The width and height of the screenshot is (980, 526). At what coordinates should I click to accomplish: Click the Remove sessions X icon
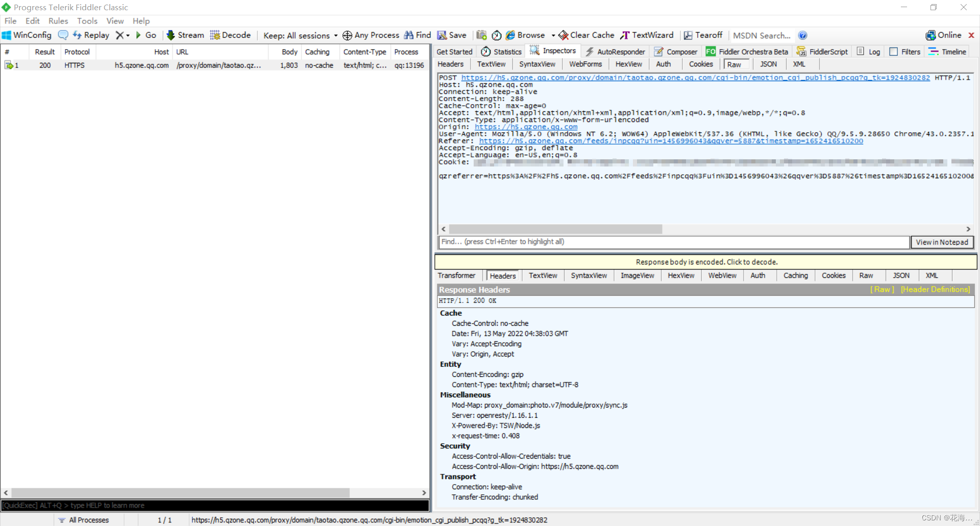119,35
